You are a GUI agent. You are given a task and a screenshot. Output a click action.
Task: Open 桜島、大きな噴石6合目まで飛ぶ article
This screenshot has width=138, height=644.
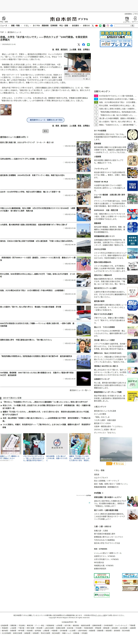pyautogui.click(x=32, y=291)
